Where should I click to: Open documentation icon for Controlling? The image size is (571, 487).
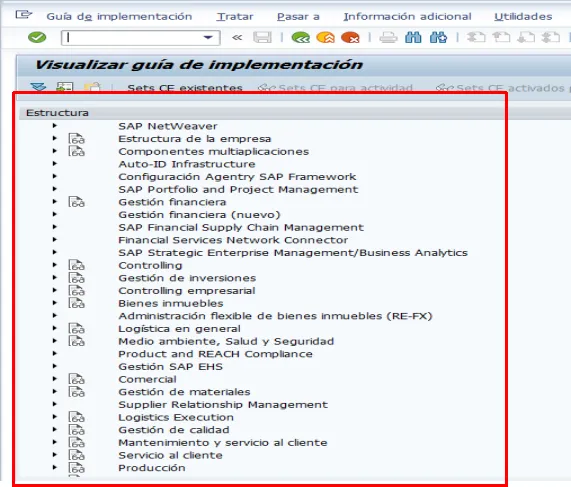pyautogui.click(x=76, y=265)
